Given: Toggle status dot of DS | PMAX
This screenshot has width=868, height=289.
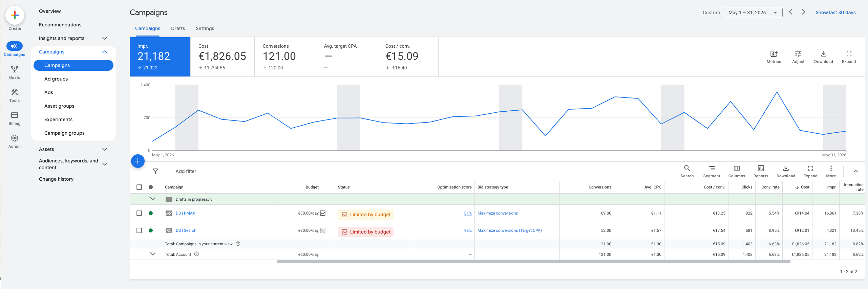Looking at the screenshot, I should (x=151, y=213).
